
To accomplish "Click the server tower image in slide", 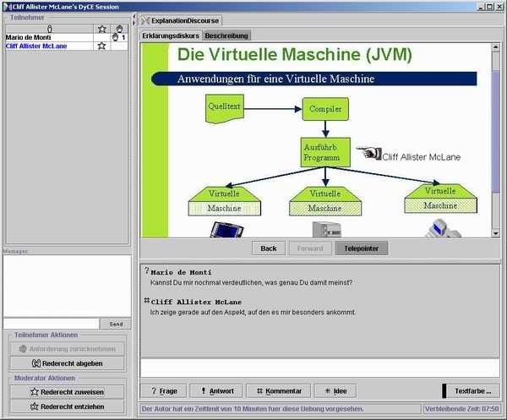I will click(x=325, y=229).
